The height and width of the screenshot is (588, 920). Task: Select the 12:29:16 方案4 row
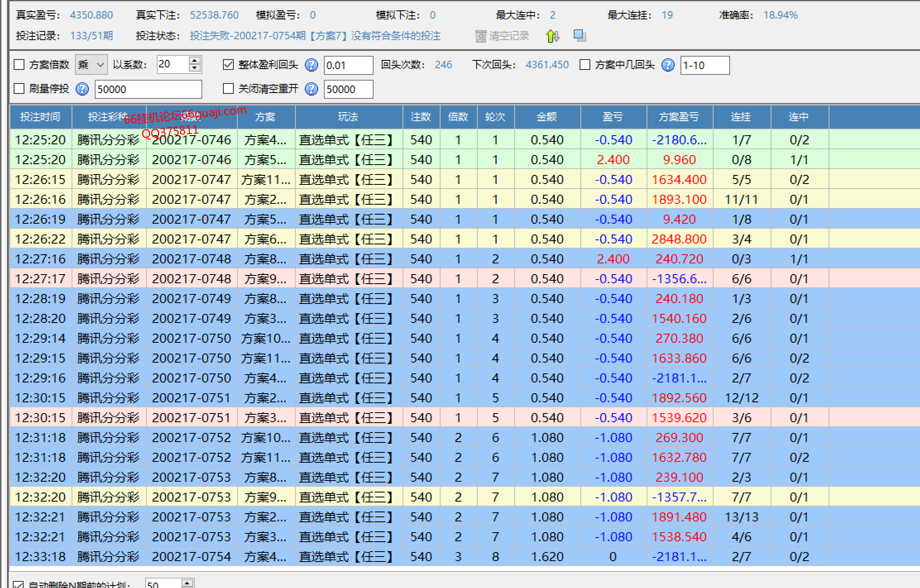click(x=465, y=378)
